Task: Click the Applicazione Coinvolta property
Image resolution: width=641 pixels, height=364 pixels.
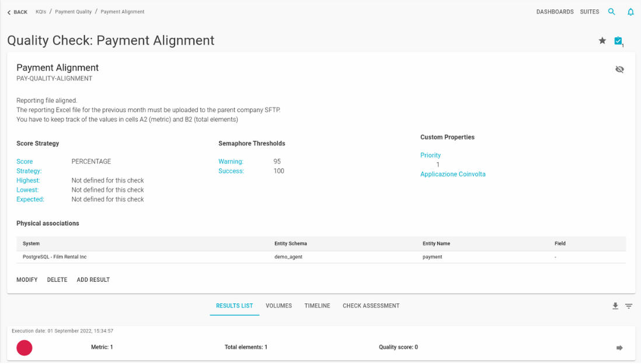Action: click(x=453, y=174)
